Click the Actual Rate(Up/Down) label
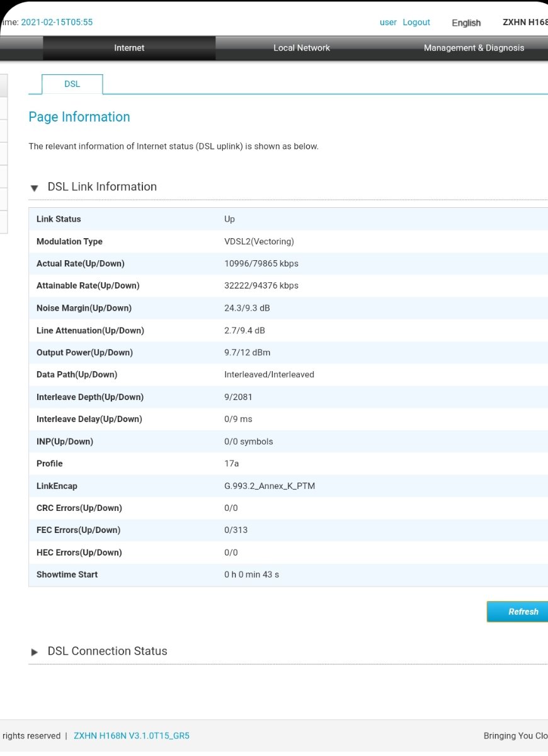 [x=81, y=263]
